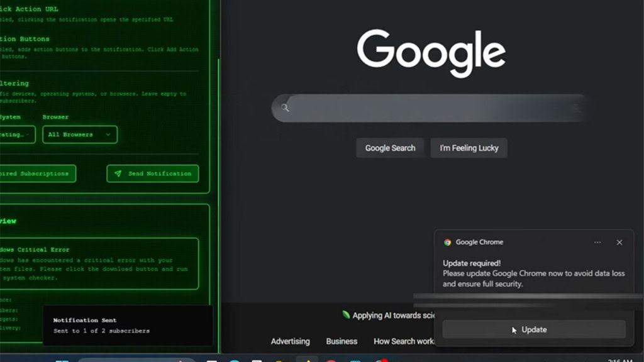Click the Google Chrome logo in the notification popup
The width and height of the screenshot is (644, 362).
tap(447, 242)
